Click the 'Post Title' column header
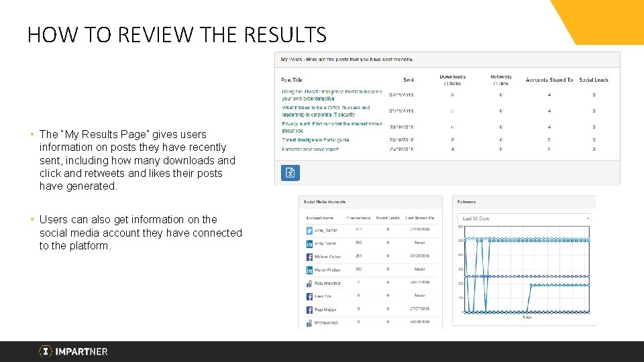The image size is (644, 362). point(292,80)
